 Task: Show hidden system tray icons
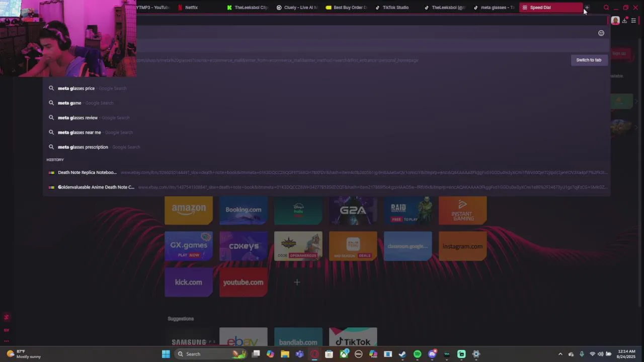(x=560, y=354)
